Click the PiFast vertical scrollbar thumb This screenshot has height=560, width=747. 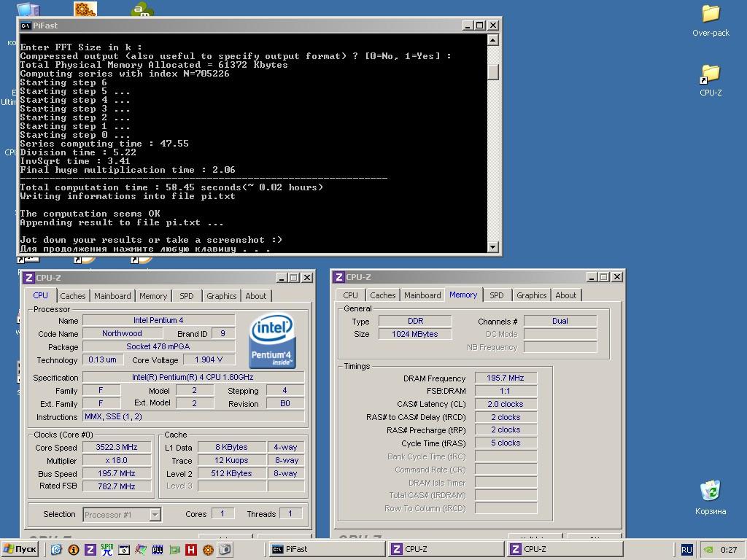(493, 71)
